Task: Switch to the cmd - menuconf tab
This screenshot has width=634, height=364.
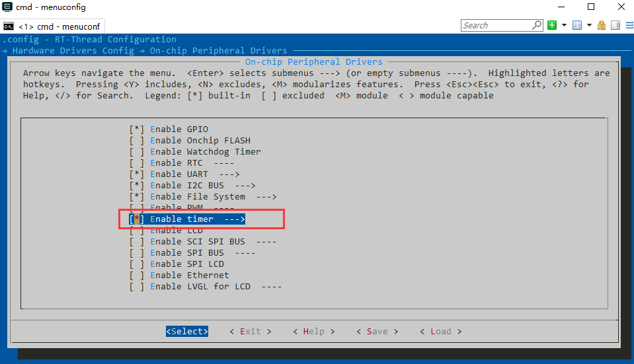Action: click(58, 26)
